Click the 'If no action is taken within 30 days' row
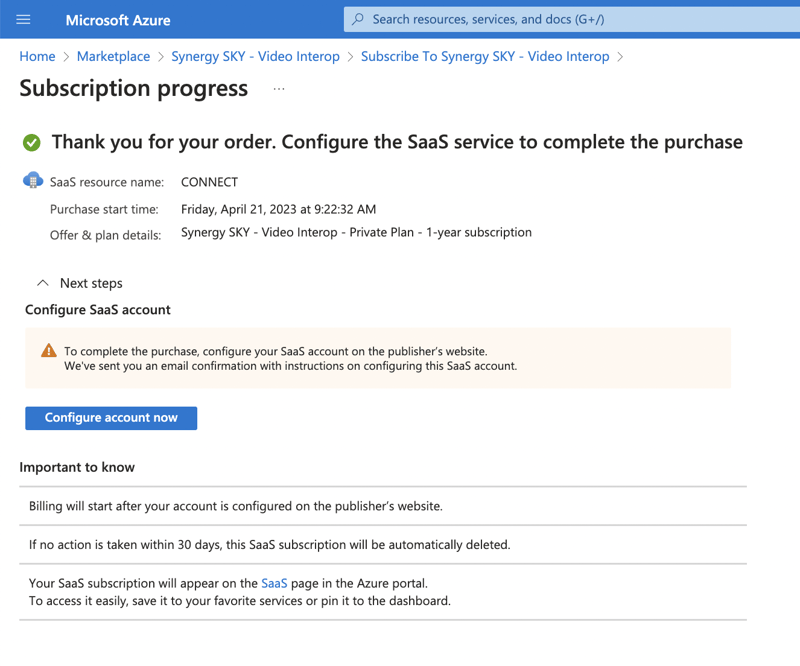 (x=383, y=545)
